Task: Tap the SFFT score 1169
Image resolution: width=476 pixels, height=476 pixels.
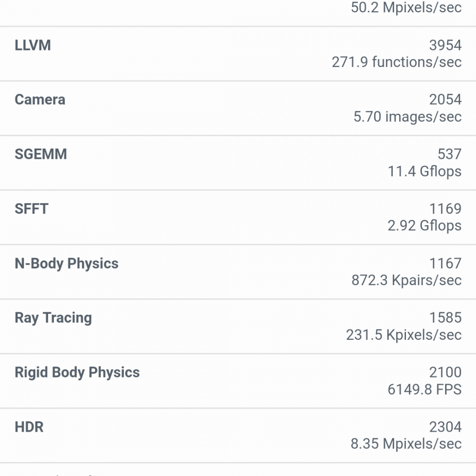Action: tap(446, 208)
